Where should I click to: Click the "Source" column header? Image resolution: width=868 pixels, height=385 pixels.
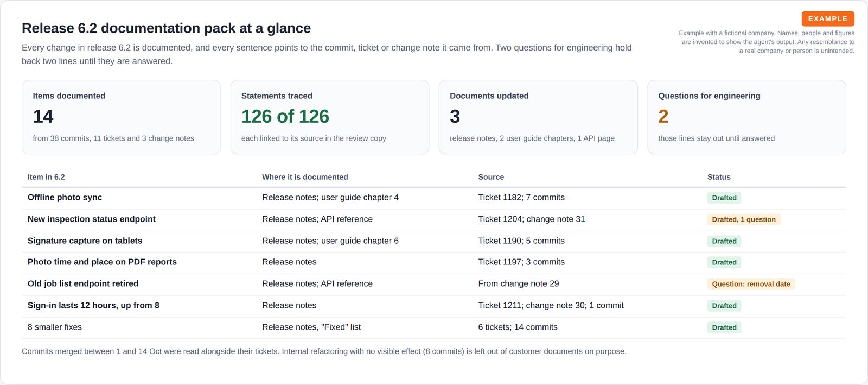point(491,177)
